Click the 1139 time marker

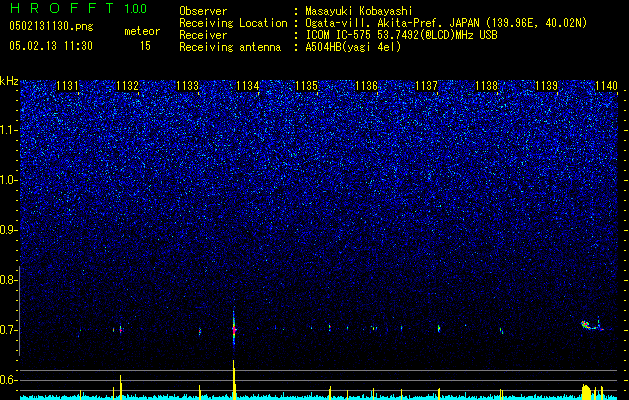click(546, 86)
